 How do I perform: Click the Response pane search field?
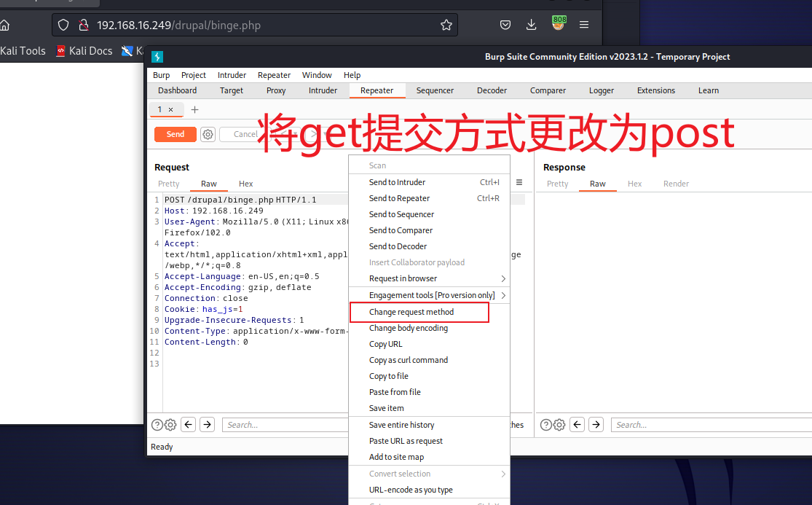(712, 425)
